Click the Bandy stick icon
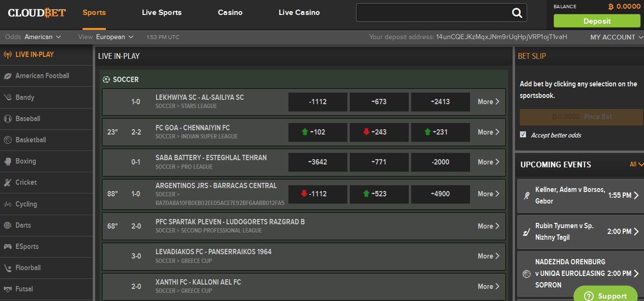The image size is (644, 301). [x=8, y=97]
